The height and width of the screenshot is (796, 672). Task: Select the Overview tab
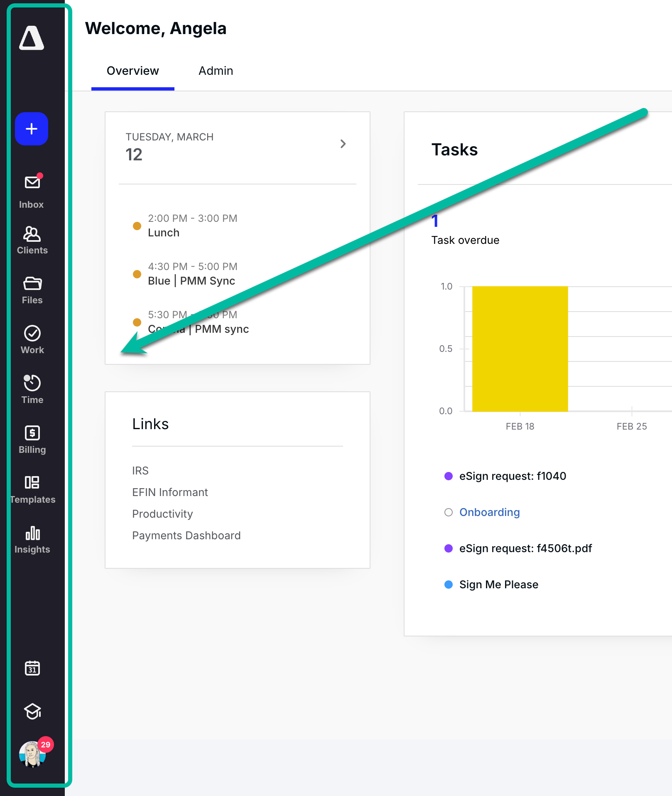(132, 71)
